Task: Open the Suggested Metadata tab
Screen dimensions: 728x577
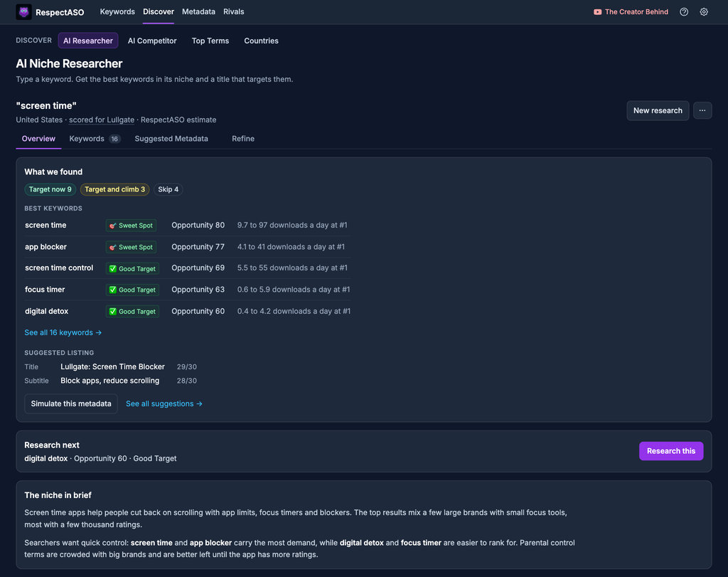Action: (x=171, y=139)
